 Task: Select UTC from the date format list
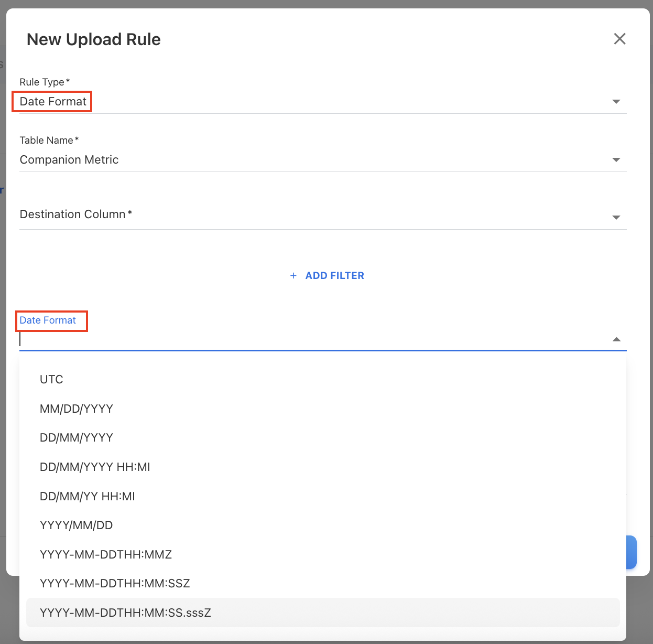[x=51, y=379]
